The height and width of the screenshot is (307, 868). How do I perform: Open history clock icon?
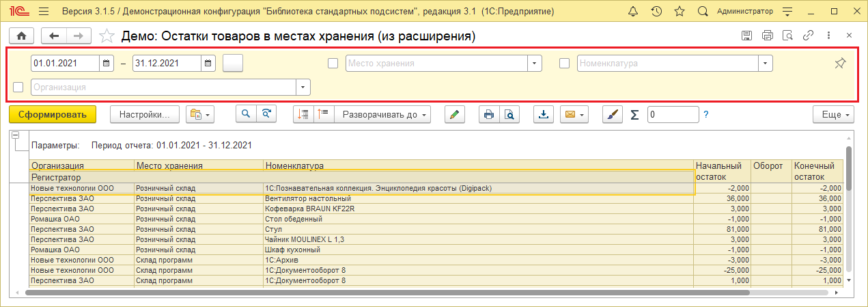tap(656, 12)
